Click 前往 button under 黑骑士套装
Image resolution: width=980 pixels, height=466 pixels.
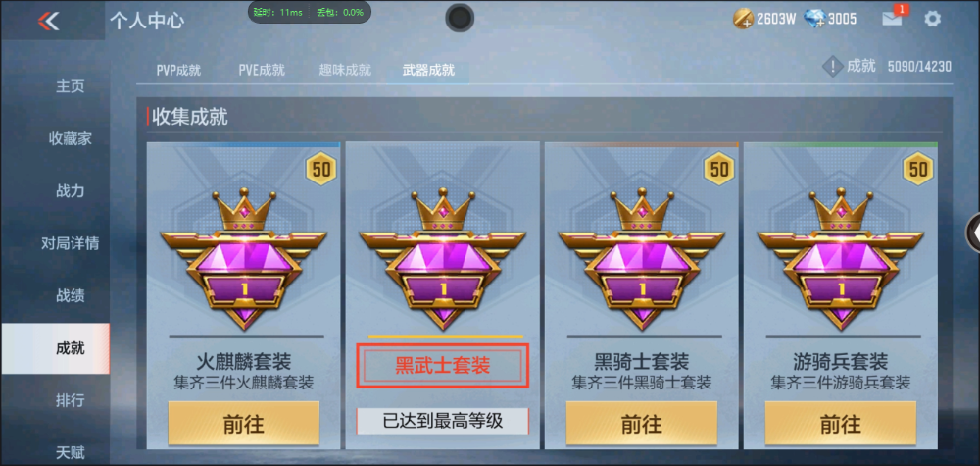[642, 424]
